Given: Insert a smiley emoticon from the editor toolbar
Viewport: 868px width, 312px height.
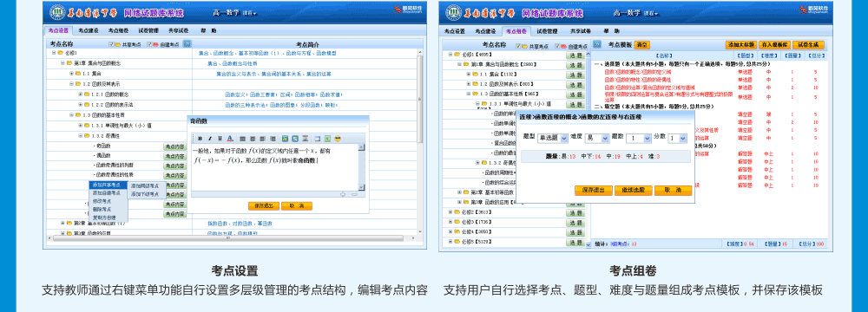Looking at the screenshot, I should click(338, 139).
